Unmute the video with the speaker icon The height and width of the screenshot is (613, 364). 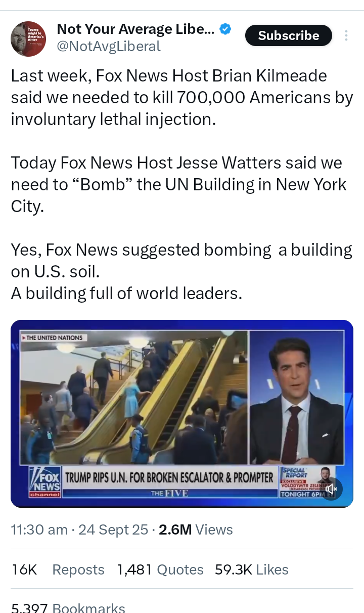pyautogui.click(x=331, y=488)
